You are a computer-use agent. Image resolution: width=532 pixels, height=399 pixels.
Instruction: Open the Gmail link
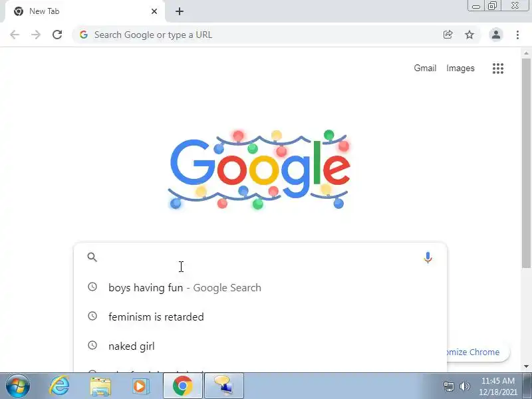tap(425, 68)
